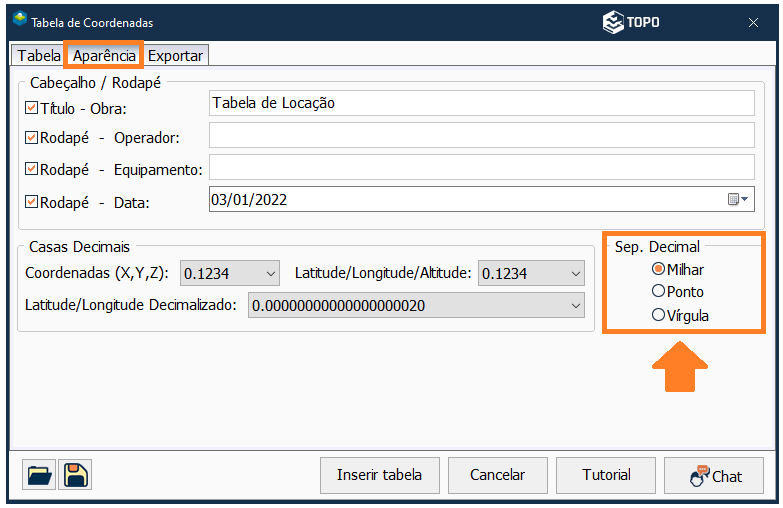Click the TOPO logo in title bar
The image size is (783, 508).
[631, 22]
